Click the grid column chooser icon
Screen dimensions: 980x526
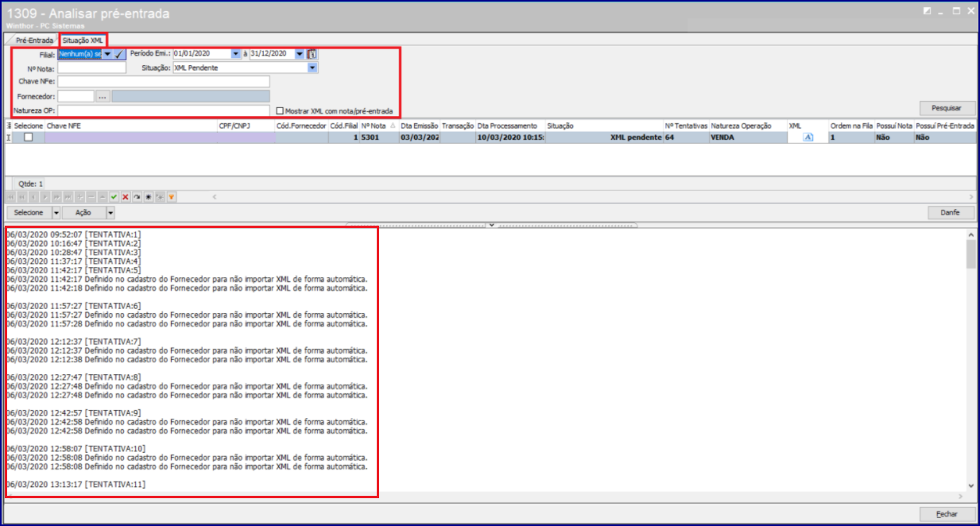[x=9, y=126]
